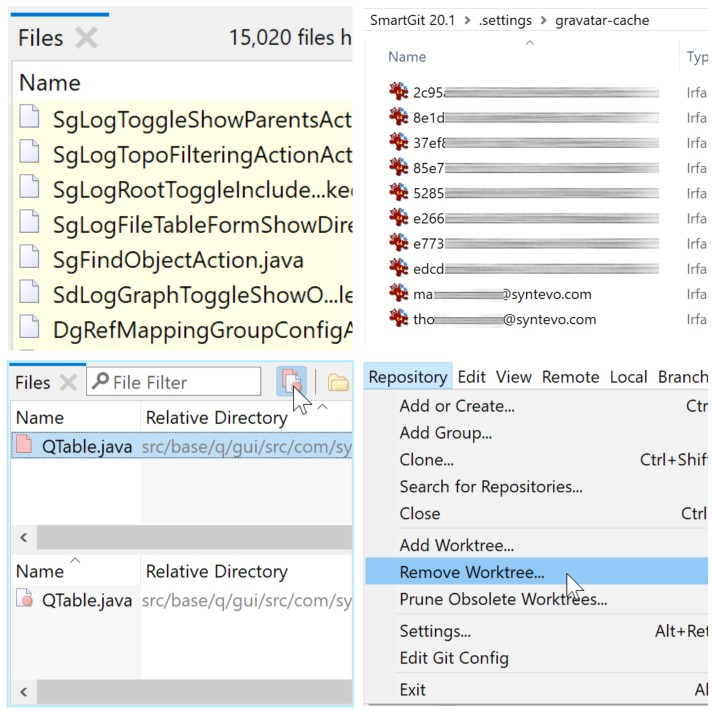Sort by Relative Directory in upper table

(217, 418)
